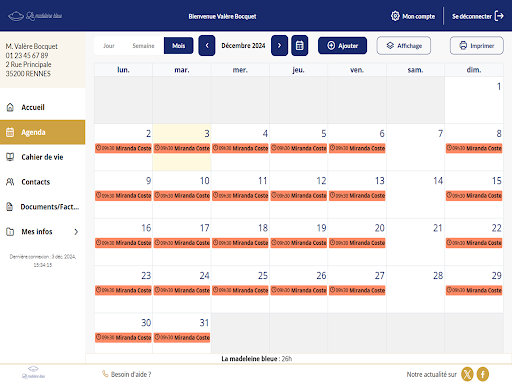The width and height of the screenshot is (512, 384).
Task: Open Miranda Coste event on December 2
Action: pos(123,148)
